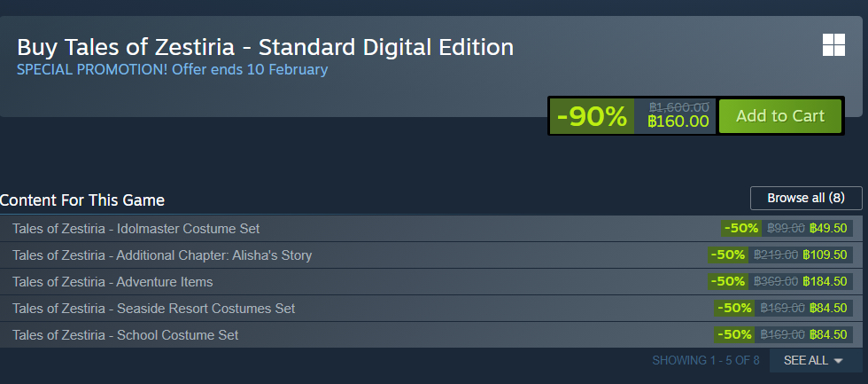Add Tales of Zestiria to cart
The width and height of the screenshot is (868, 384).
[x=779, y=116]
